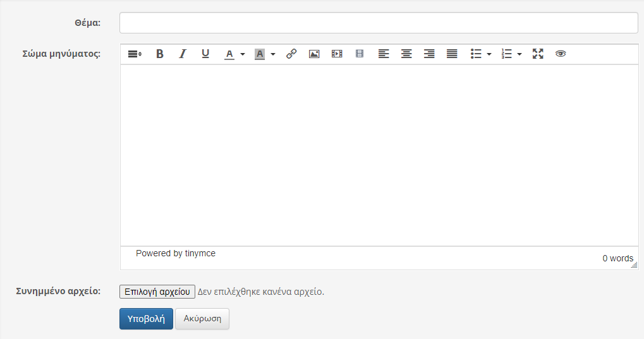Open the text color dropdown arrow
The width and height of the screenshot is (644, 339).
[x=243, y=54]
